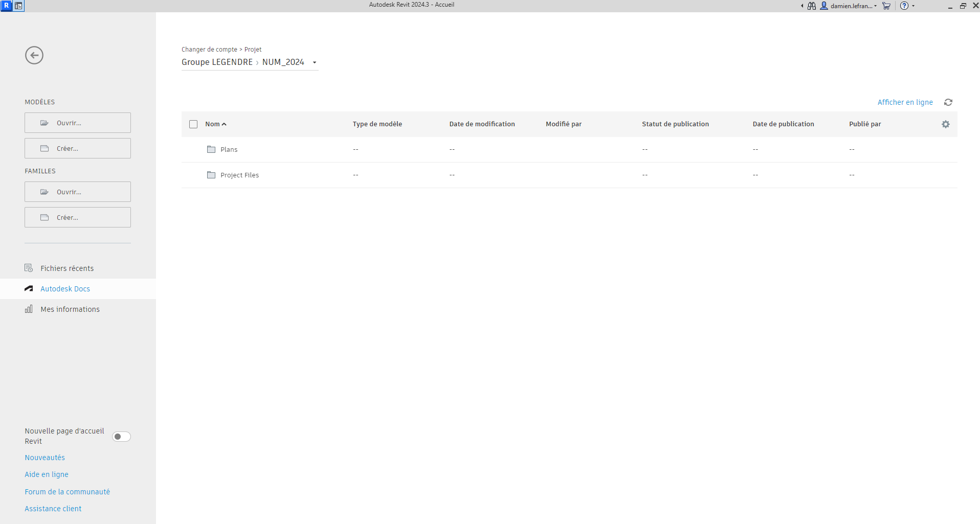Click the Plans folder icon

[x=211, y=149]
